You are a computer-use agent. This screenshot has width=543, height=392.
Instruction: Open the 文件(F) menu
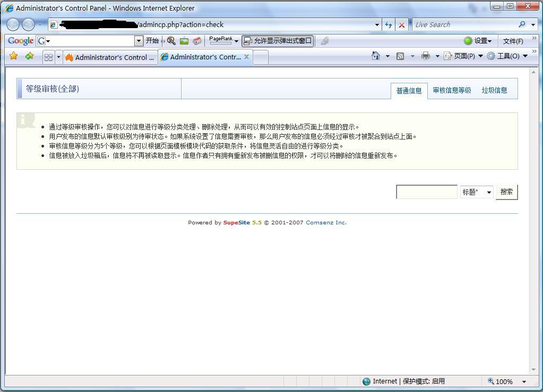513,41
